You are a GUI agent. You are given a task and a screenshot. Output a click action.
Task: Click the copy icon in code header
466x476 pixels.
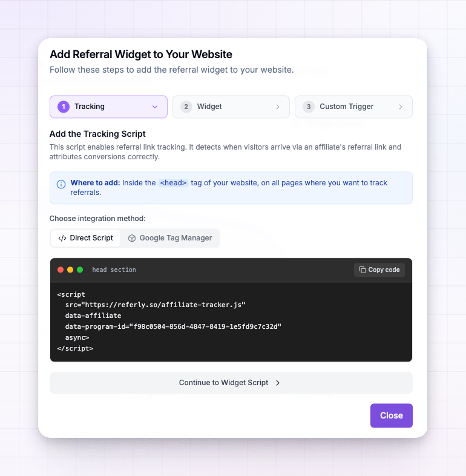[x=363, y=269]
